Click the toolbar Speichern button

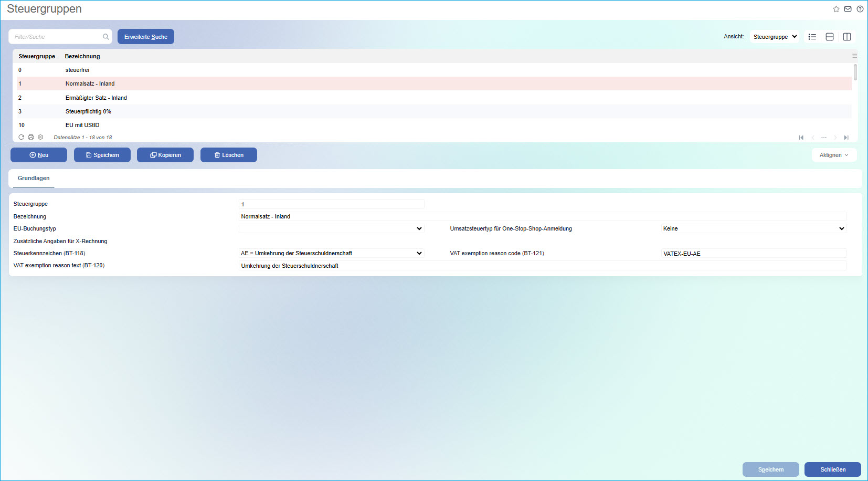(x=102, y=155)
